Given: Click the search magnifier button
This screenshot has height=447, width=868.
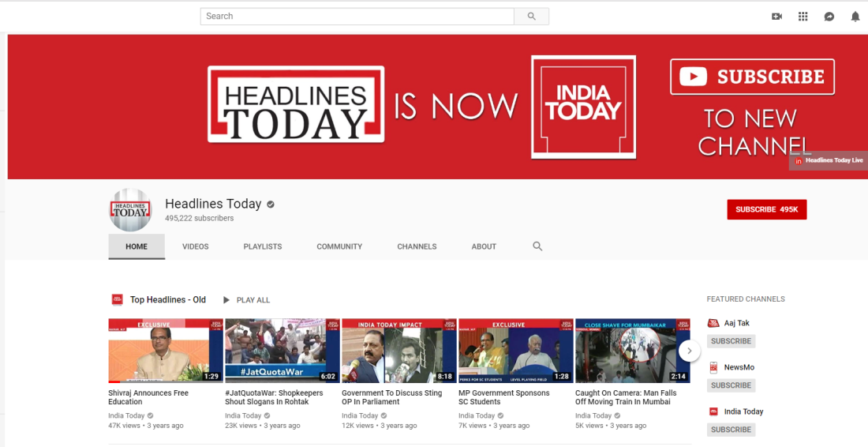Looking at the screenshot, I should point(531,17).
